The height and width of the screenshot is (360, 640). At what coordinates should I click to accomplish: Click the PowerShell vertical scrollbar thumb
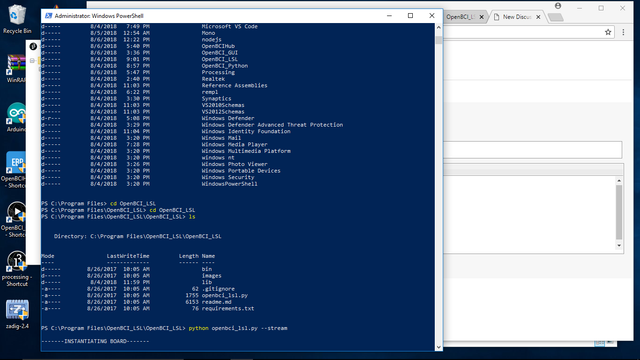(439, 40)
